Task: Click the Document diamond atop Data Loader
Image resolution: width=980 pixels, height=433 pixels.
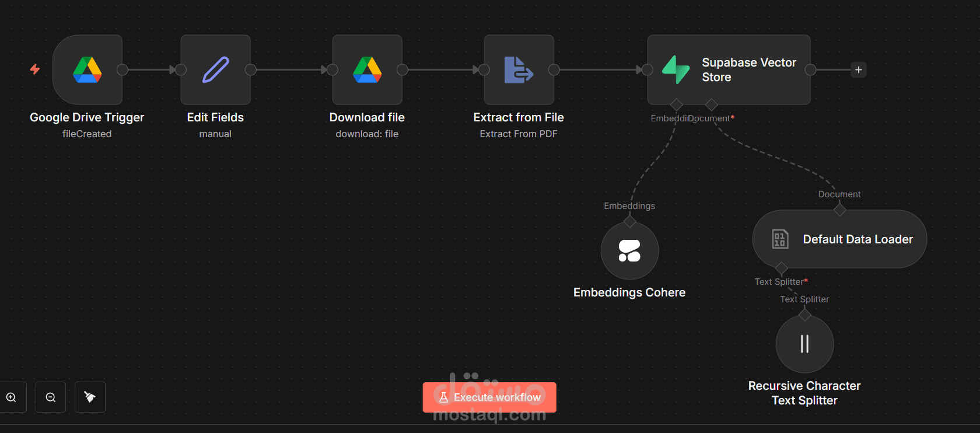Action: click(x=840, y=210)
